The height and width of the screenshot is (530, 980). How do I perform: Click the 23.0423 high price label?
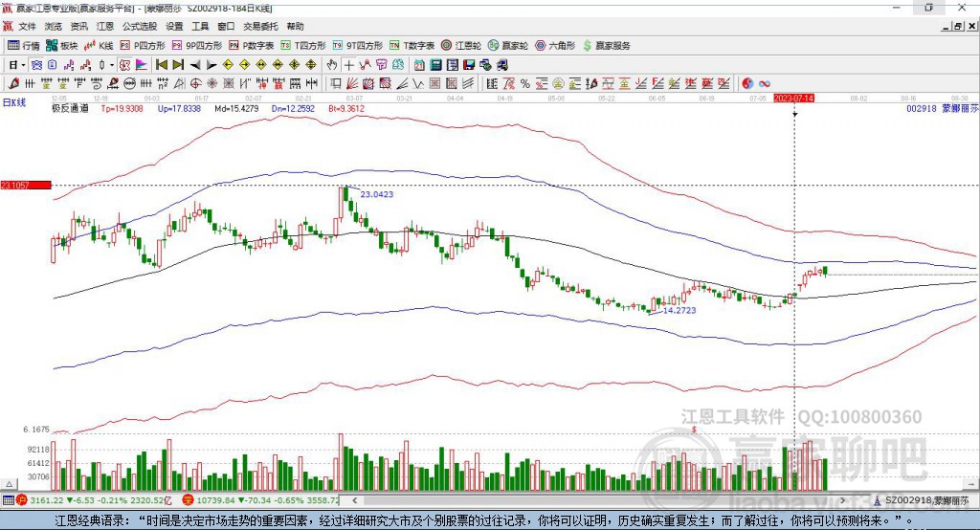point(377,194)
